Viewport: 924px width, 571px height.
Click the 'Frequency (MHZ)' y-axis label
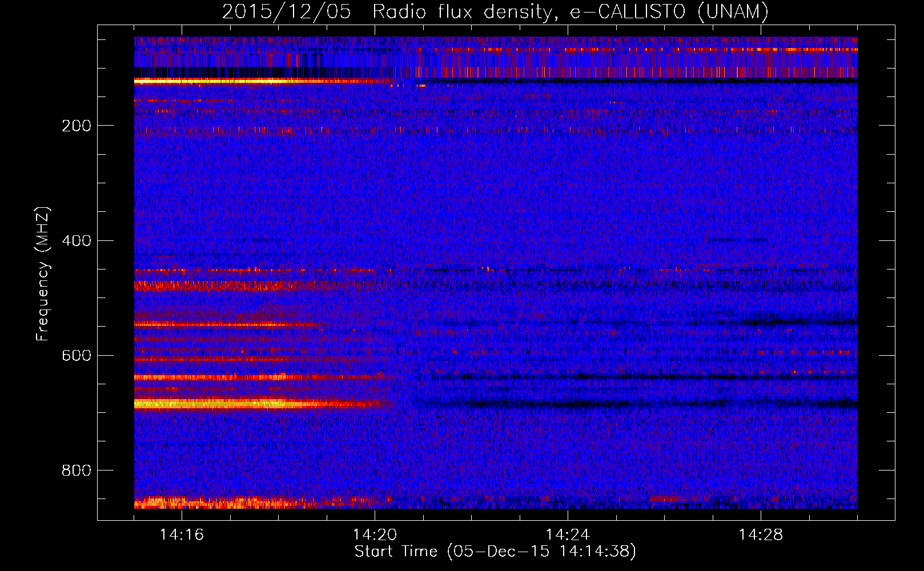[43, 274]
